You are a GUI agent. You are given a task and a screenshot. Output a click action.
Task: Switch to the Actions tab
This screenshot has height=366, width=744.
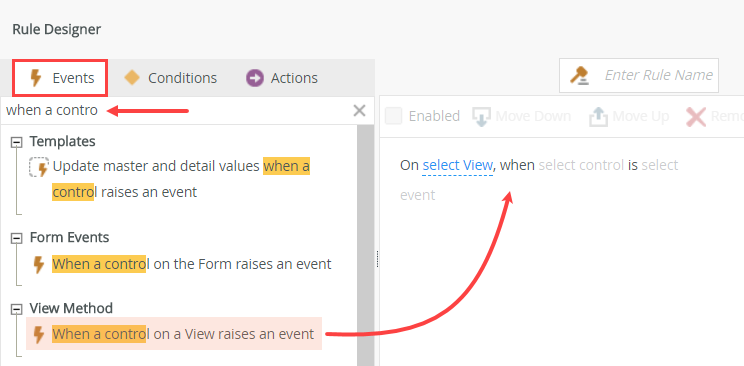[282, 78]
